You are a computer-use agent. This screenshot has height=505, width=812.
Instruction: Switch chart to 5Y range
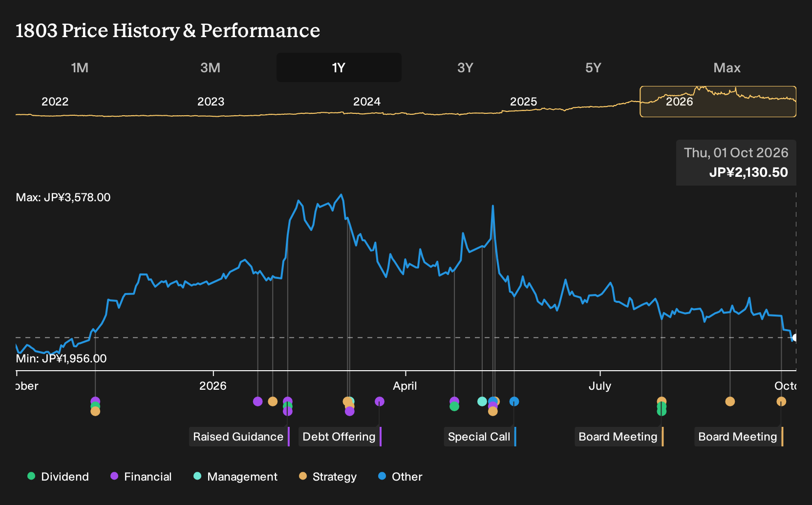point(593,68)
